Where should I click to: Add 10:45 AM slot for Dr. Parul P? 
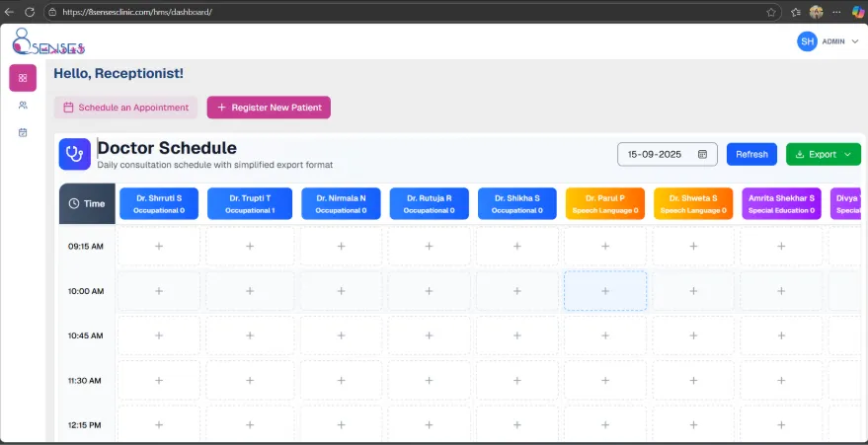[x=605, y=335]
